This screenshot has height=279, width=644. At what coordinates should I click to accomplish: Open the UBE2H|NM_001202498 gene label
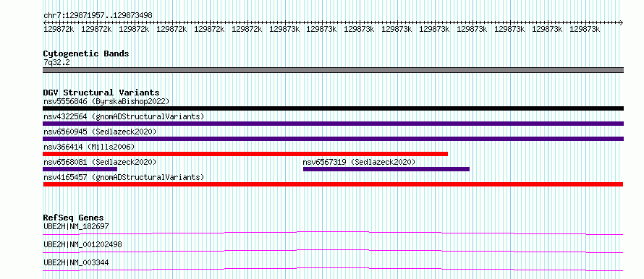(82, 244)
